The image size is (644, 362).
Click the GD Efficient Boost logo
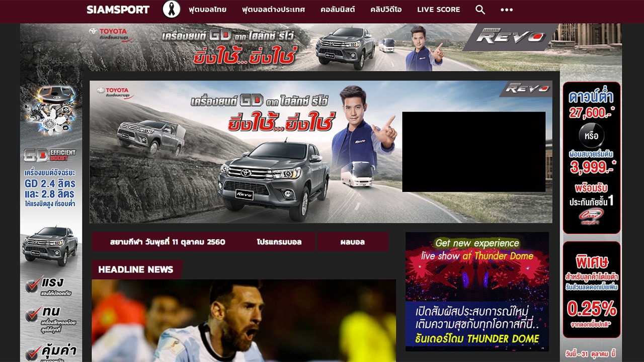pos(50,155)
